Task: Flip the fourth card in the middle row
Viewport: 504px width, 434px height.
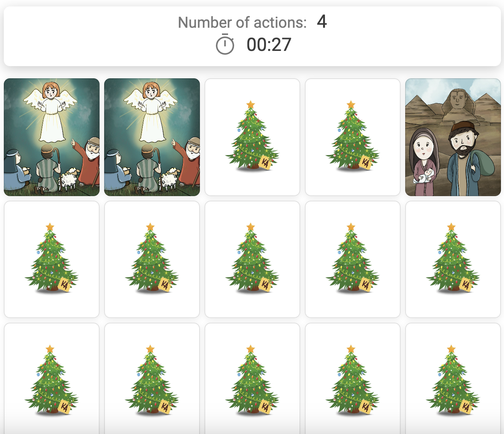Action: [x=353, y=260]
